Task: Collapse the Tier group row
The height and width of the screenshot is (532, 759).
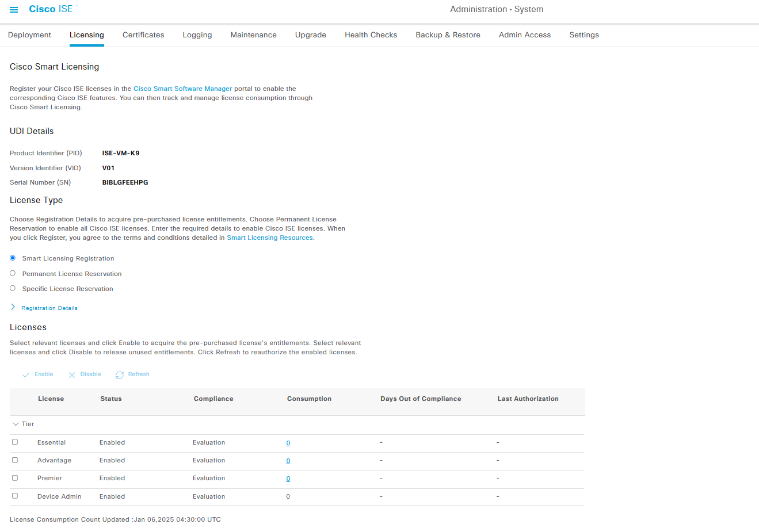Action: click(x=16, y=424)
